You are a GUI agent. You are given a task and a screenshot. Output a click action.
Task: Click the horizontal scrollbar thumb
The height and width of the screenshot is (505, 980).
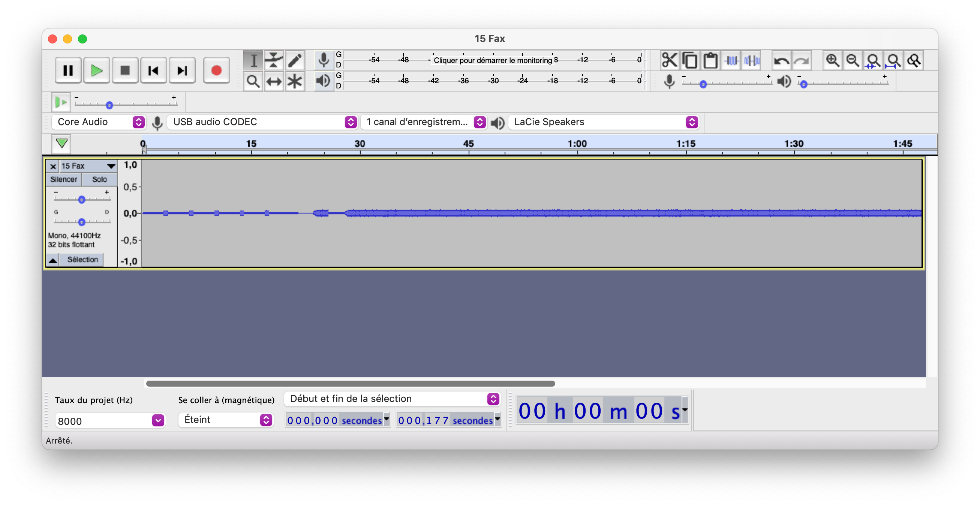point(351,384)
